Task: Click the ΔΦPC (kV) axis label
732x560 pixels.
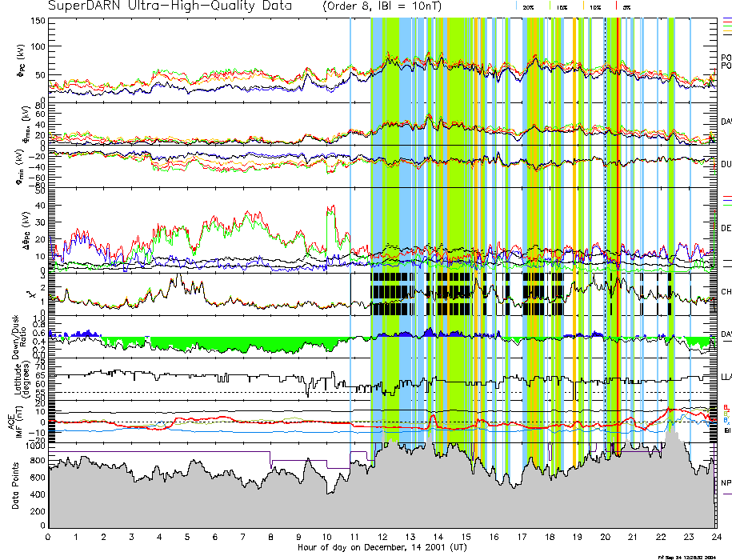Action: point(25,230)
